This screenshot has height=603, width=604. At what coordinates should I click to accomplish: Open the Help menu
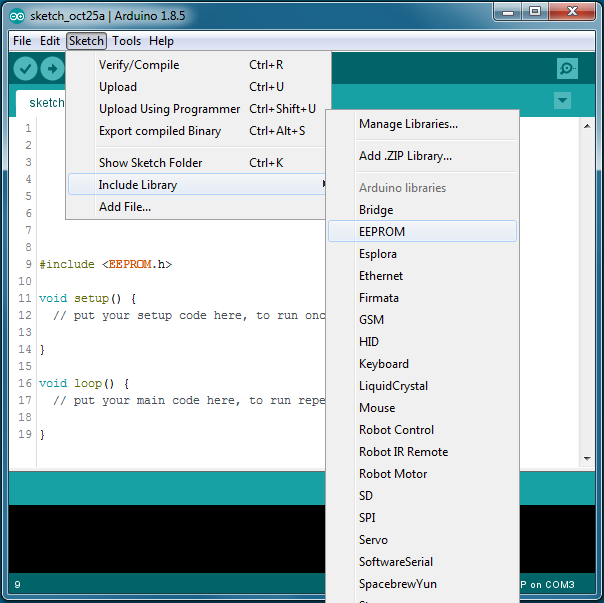(x=161, y=41)
